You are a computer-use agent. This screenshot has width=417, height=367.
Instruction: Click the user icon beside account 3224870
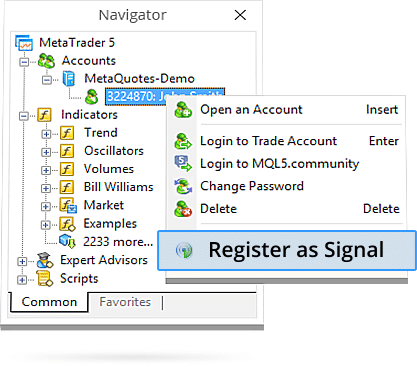tap(91, 97)
